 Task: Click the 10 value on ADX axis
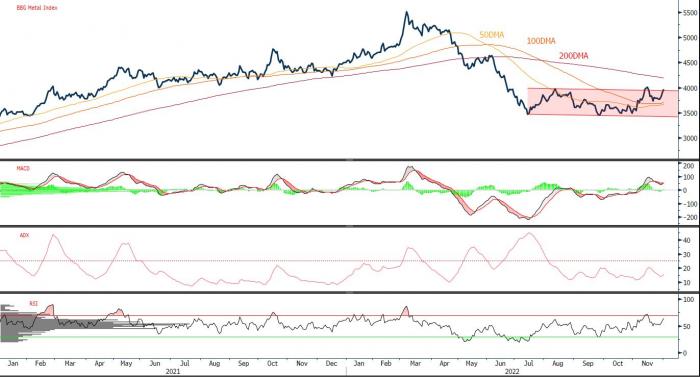(687, 283)
